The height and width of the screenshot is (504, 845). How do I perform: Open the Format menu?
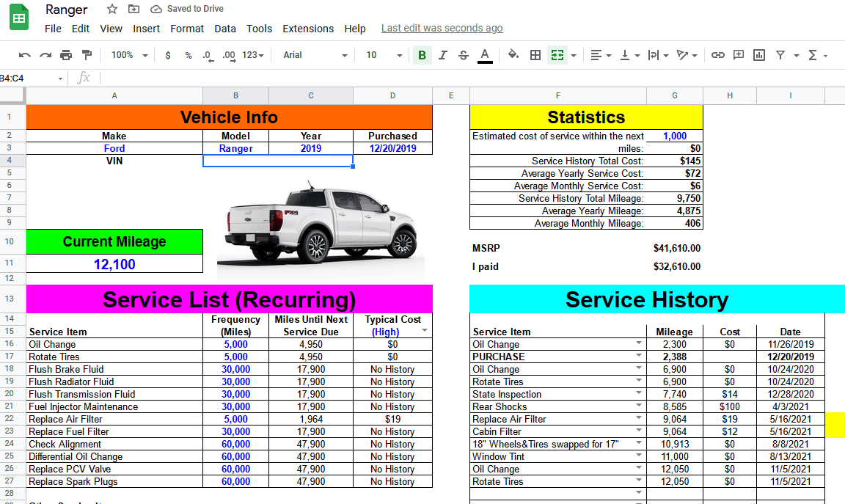(x=187, y=29)
